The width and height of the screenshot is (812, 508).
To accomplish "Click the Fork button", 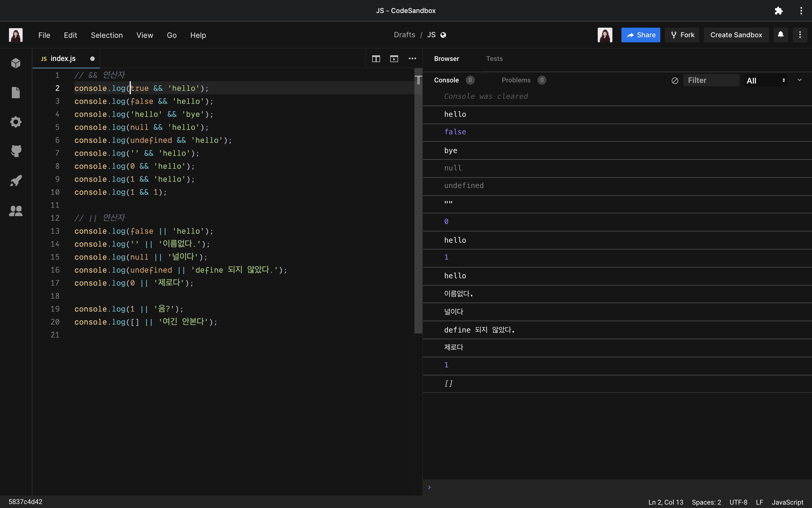I will click(682, 35).
